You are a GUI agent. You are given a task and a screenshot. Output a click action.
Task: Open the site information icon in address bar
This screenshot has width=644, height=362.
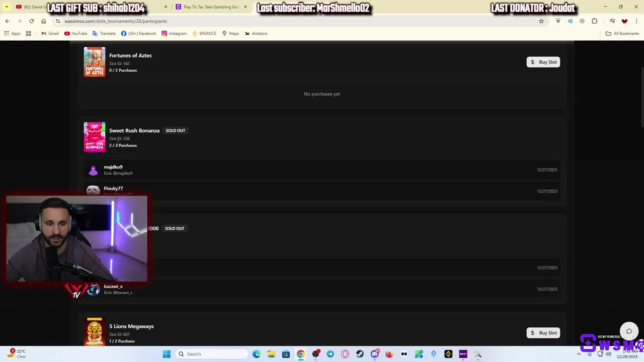point(58,21)
